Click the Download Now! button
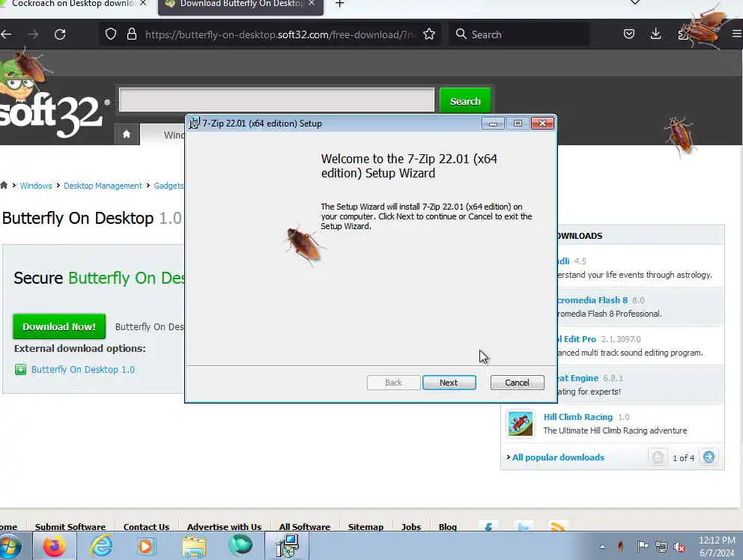The width and height of the screenshot is (743, 560). 59,326
